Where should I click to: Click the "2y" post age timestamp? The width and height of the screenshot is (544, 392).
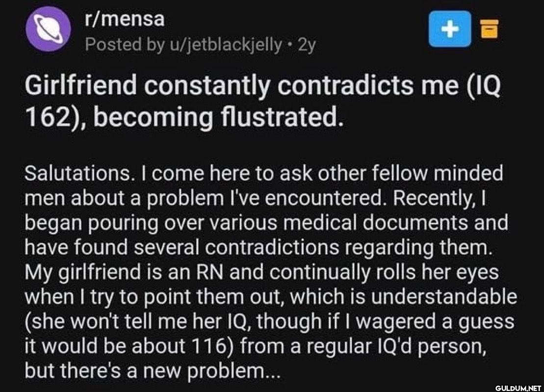[307, 45]
